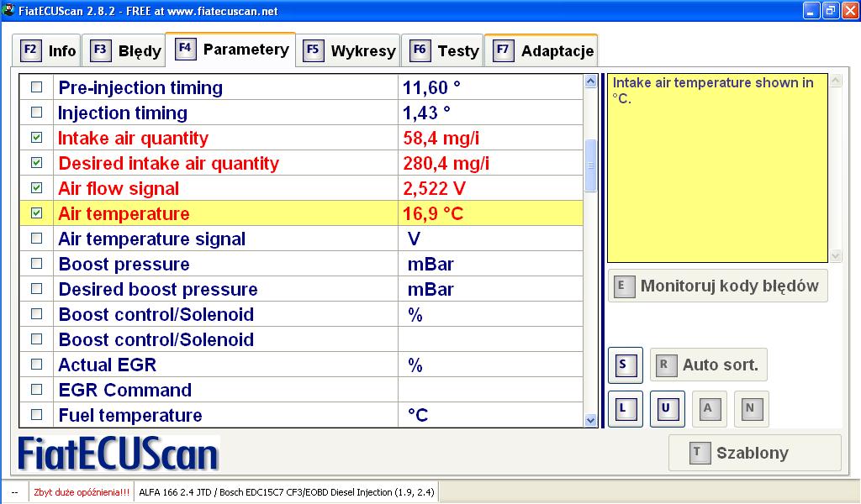
Task: Open the Adaptacje tab
Action: point(541,50)
